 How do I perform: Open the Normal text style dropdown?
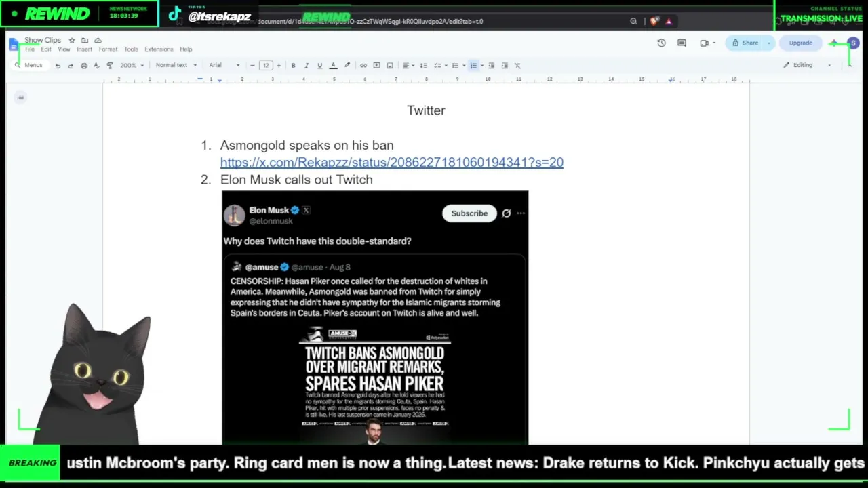click(x=176, y=66)
